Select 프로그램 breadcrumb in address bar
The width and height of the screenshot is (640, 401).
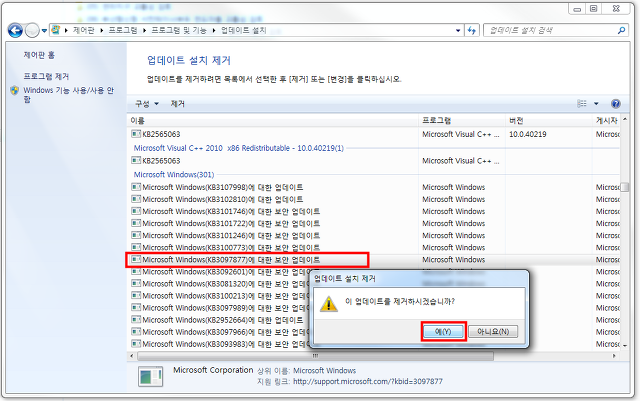123,30
